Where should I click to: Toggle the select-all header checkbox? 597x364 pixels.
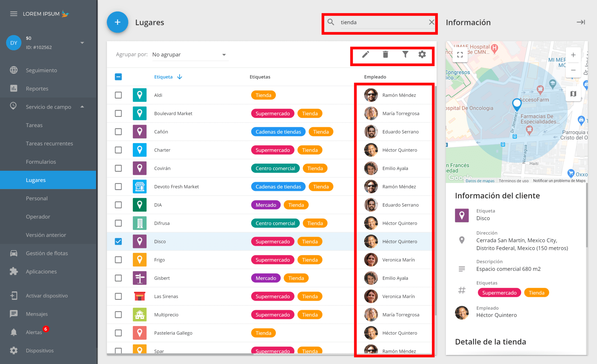pos(118,77)
